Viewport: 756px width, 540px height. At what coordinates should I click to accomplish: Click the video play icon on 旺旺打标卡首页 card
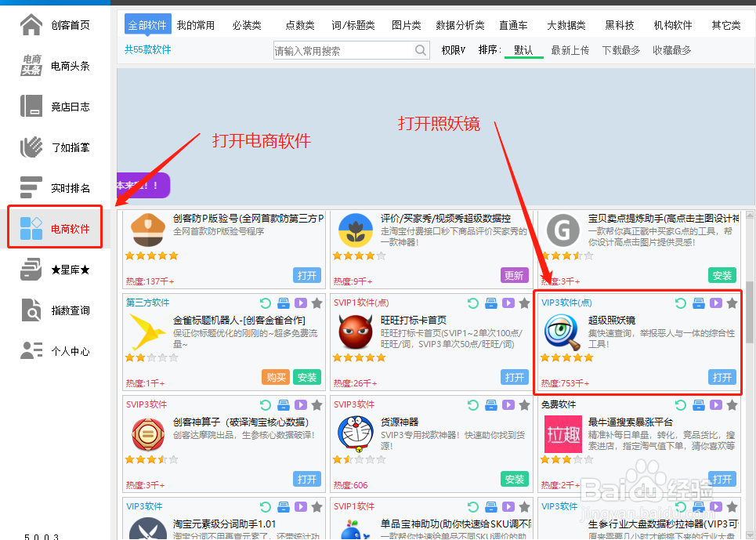(508, 303)
